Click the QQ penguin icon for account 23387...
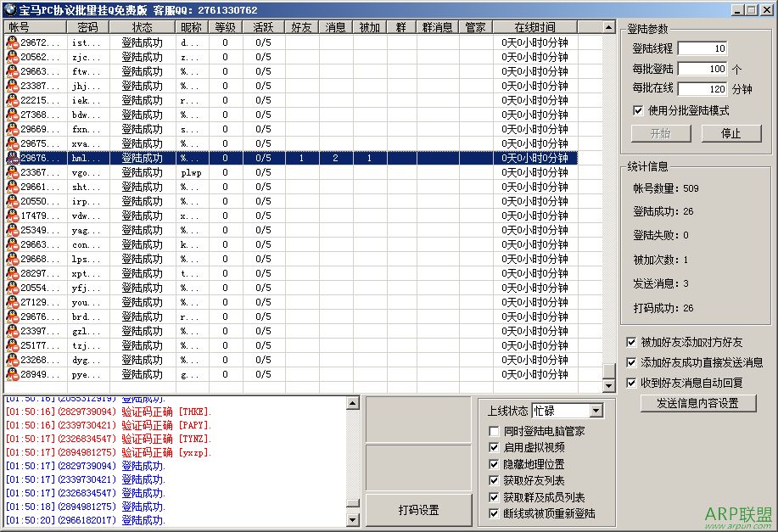Image resolution: width=778 pixels, height=532 pixels. 12,86
